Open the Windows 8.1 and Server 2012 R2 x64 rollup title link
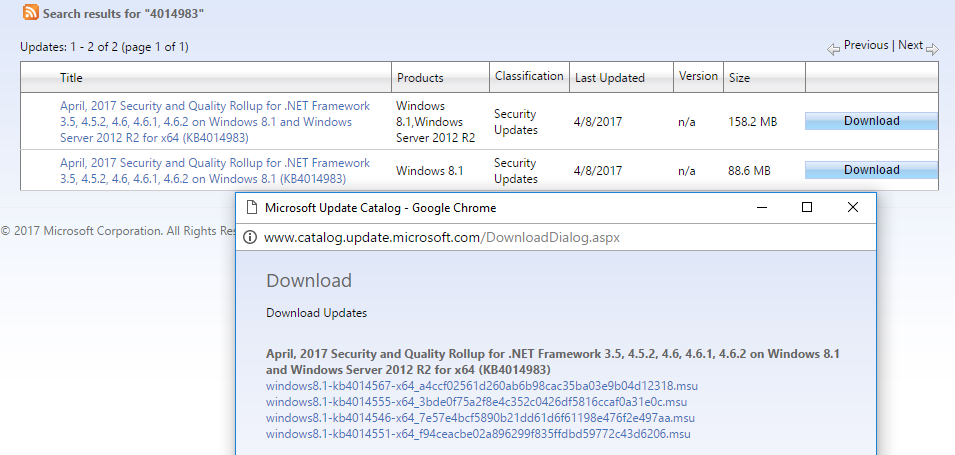 click(215, 122)
